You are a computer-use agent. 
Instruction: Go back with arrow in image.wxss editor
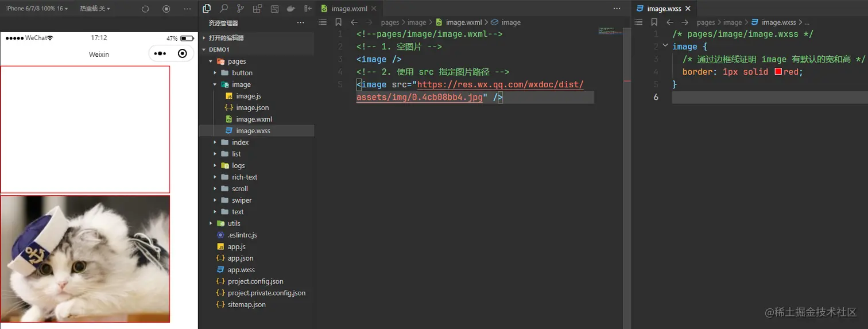click(669, 22)
